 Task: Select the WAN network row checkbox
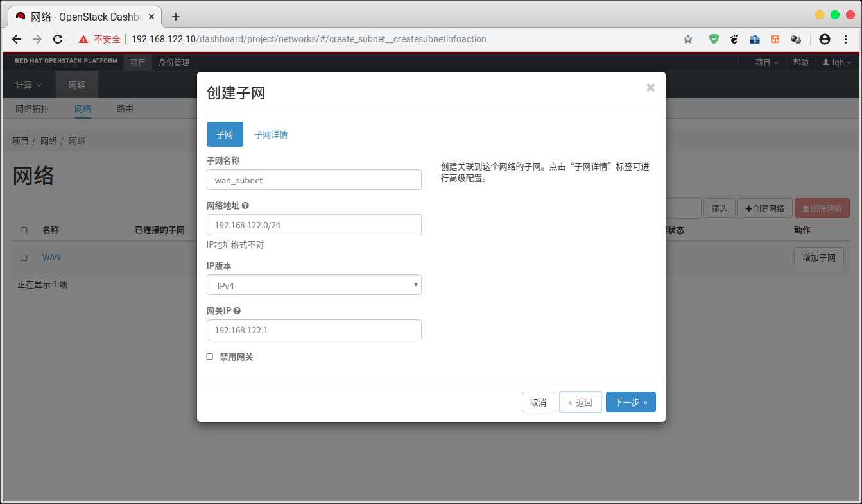24,258
